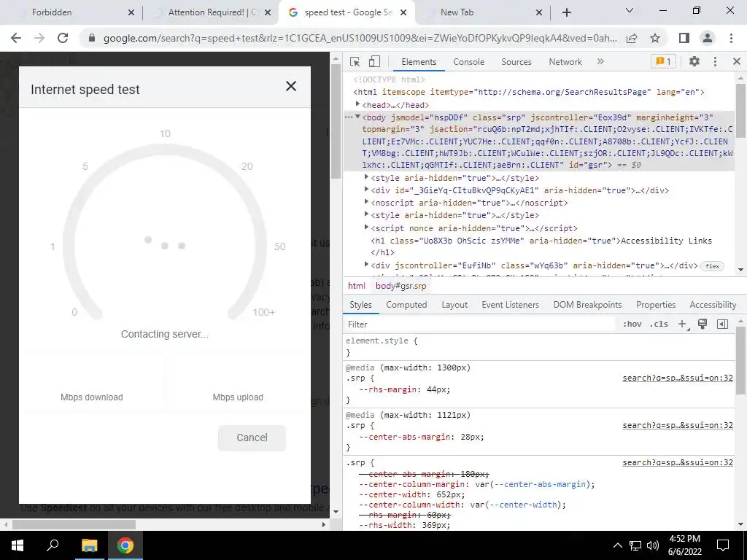Go forward in browser history
This screenshot has width=747, height=560.
39,38
